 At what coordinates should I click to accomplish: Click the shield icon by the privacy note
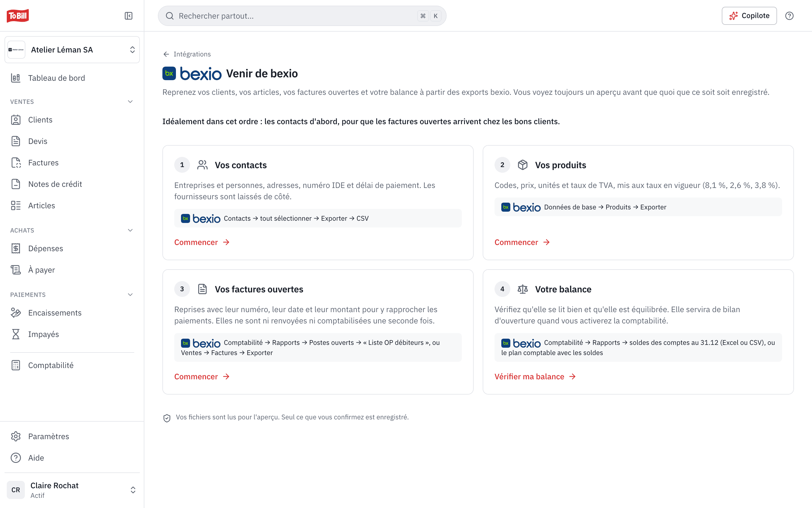pyautogui.click(x=167, y=418)
